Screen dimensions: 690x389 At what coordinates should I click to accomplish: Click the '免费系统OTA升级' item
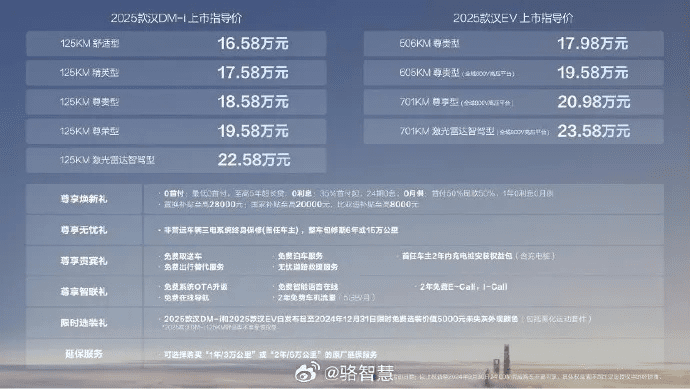coord(195,287)
